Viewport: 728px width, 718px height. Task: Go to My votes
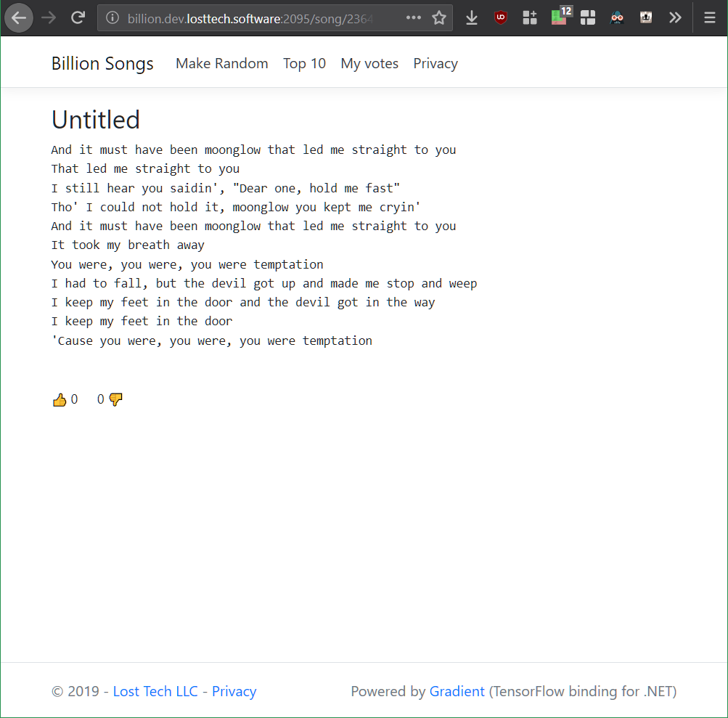[x=369, y=63]
